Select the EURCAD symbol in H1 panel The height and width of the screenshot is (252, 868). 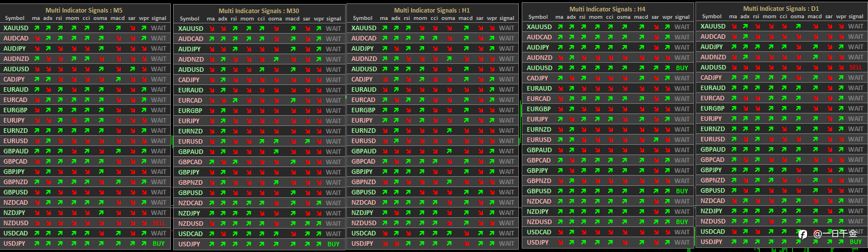(364, 100)
